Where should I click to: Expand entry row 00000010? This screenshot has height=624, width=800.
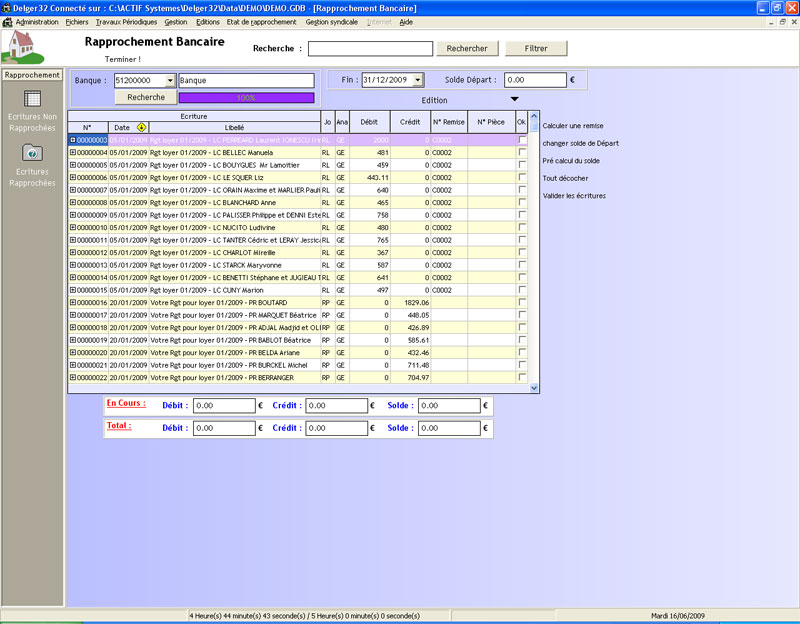(72, 227)
